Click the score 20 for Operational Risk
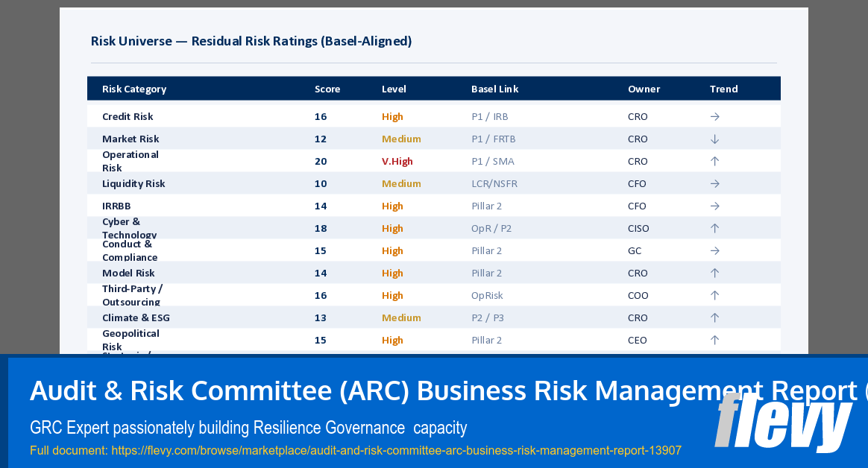 [321, 162]
